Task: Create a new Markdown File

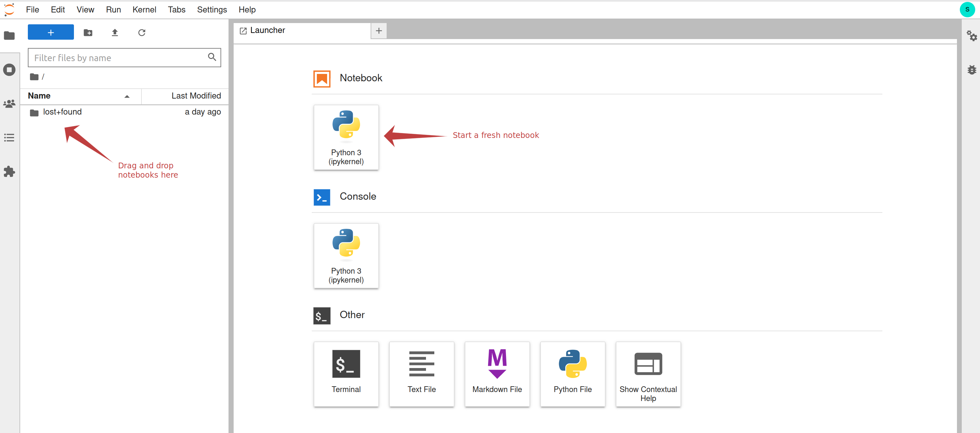Action: (497, 374)
